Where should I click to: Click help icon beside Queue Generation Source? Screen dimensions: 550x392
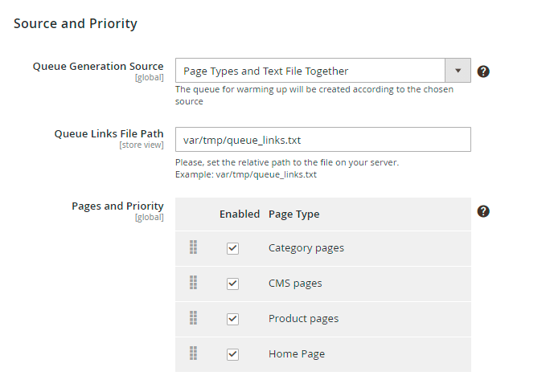click(483, 71)
